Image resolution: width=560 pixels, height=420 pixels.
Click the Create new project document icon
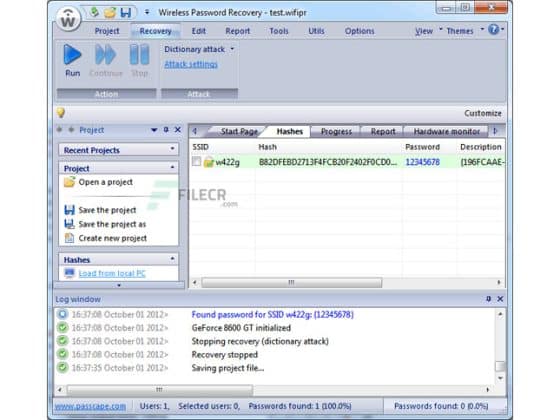[69, 238]
